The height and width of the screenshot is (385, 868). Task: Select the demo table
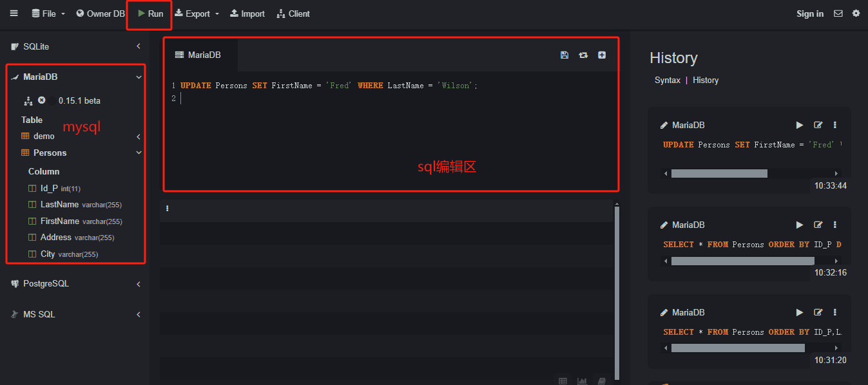[x=44, y=136]
